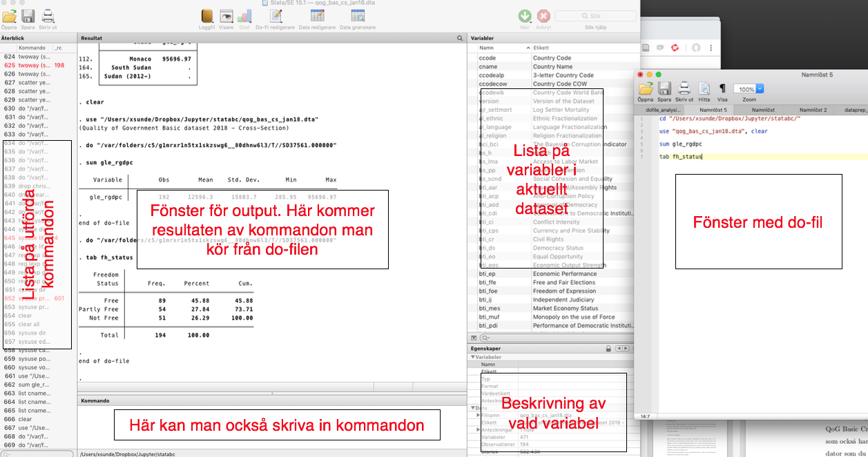This screenshot has height=457, width=868.
Task: Click the Variabler filter toggle icon
Action: (x=474, y=338)
